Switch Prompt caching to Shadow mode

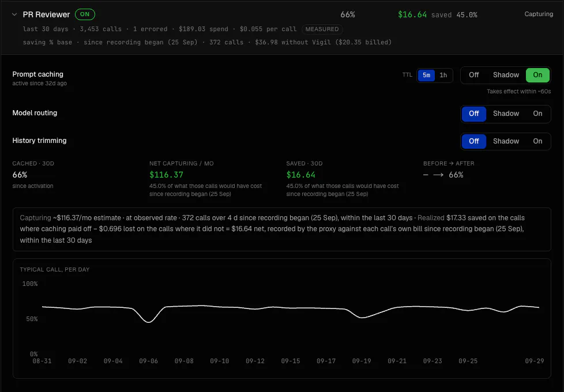(506, 75)
